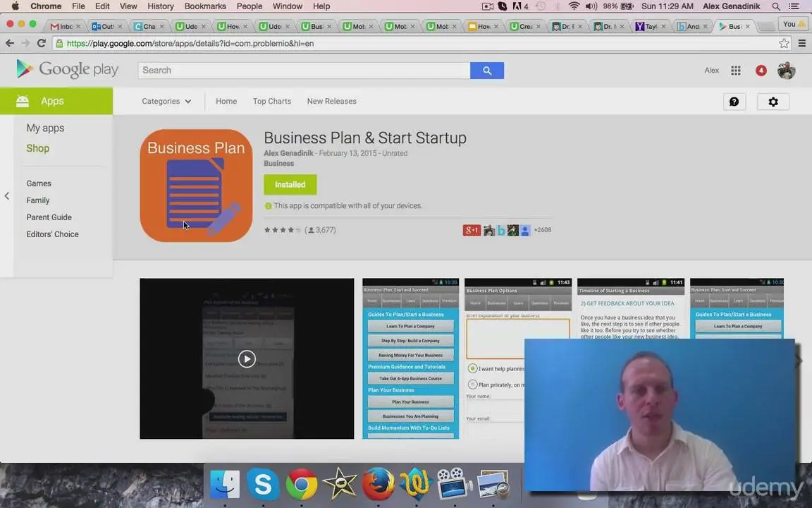Bookmark page with the star icon

click(x=784, y=44)
